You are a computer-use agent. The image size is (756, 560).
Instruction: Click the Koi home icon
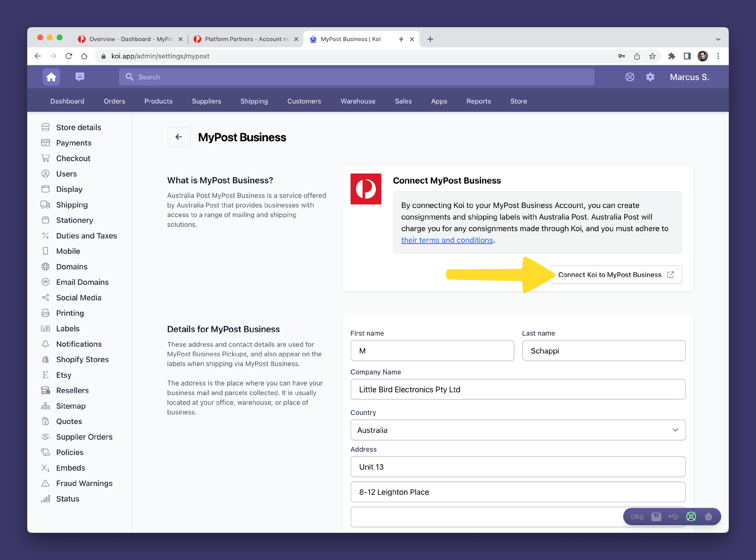tap(51, 77)
